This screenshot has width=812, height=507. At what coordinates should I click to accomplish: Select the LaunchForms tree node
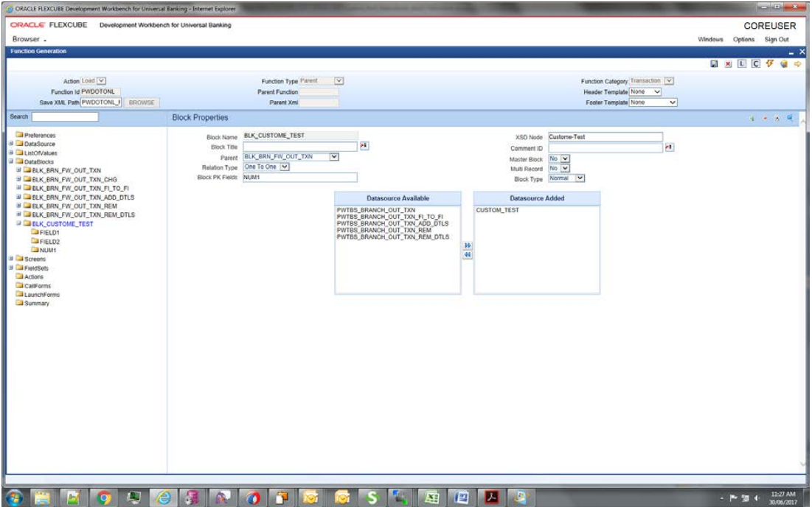tap(42, 294)
